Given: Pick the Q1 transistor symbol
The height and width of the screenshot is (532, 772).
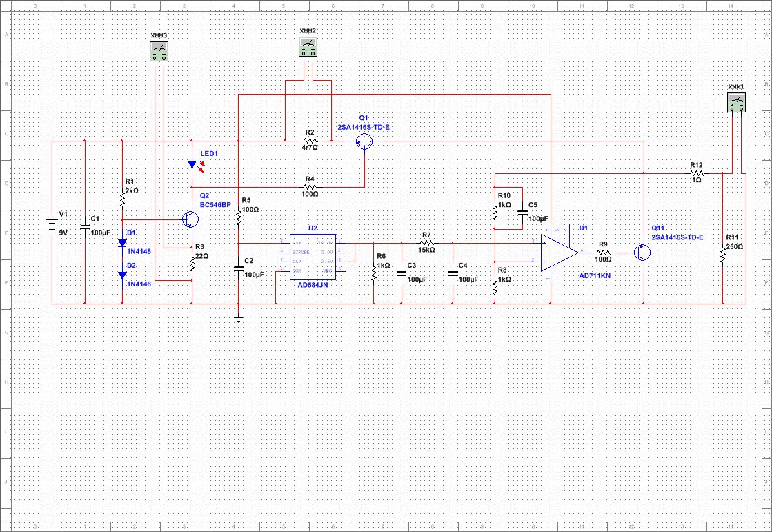Looking at the screenshot, I should (x=364, y=141).
